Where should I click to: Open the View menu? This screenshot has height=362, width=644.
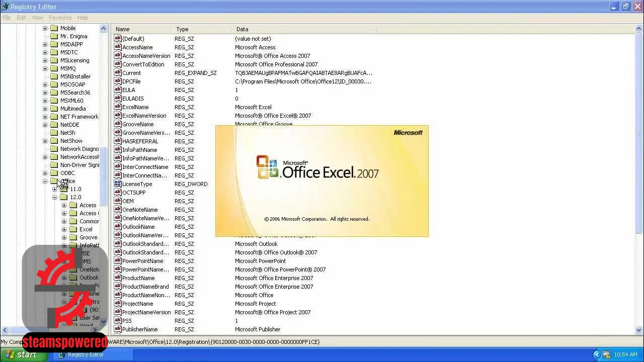(x=37, y=18)
